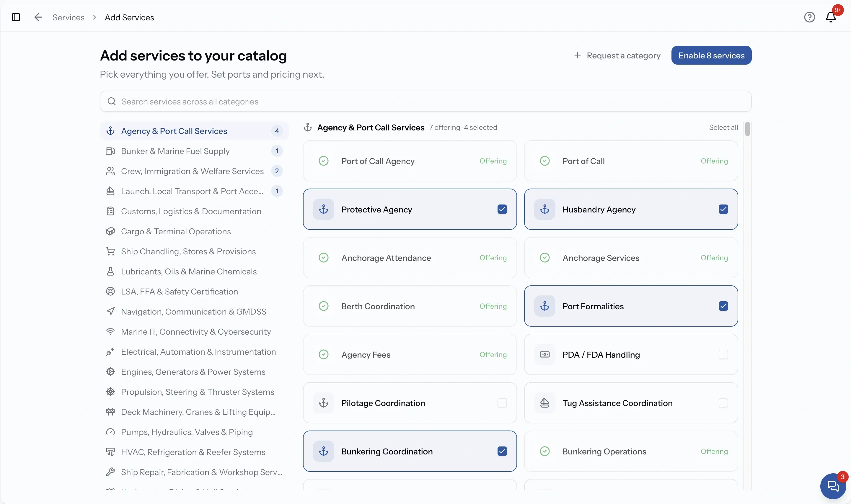Open HVAC, Refrigeration & Reefer Systems category
Viewport: 851px width, 504px height.
point(194,452)
